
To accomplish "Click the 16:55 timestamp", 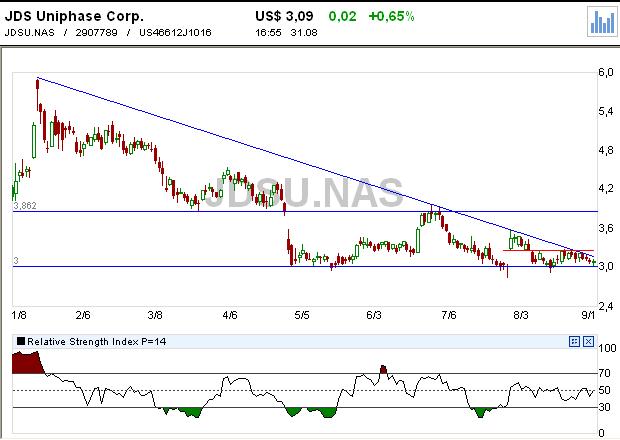I will [x=268, y=32].
